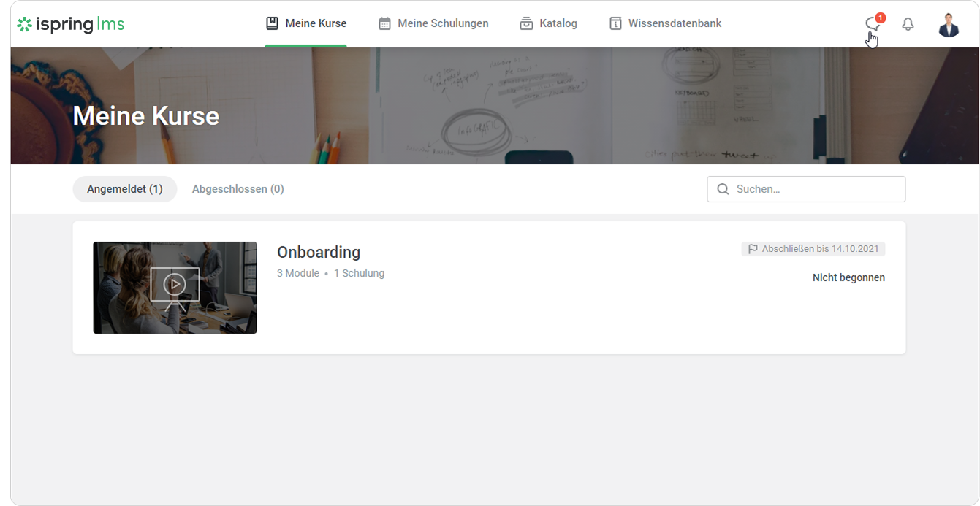Click the Meine Kurse bookmark icon

[272, 23]
